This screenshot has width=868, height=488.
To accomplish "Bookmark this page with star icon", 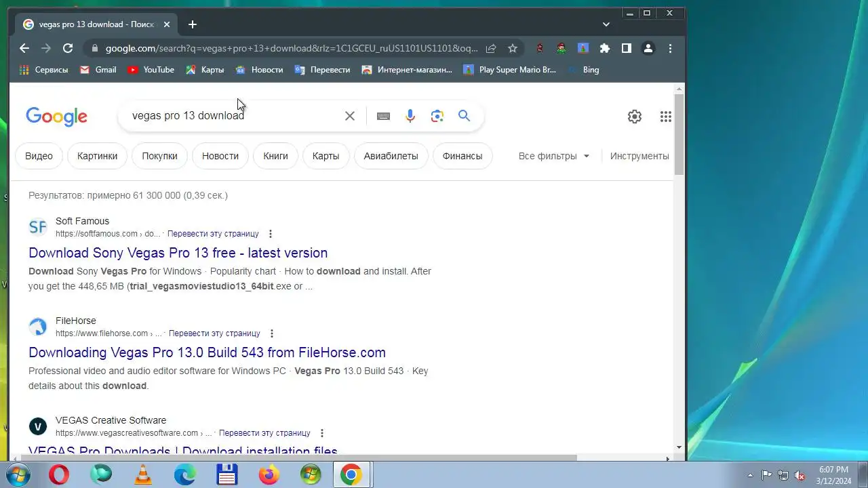I will [513, 48].
